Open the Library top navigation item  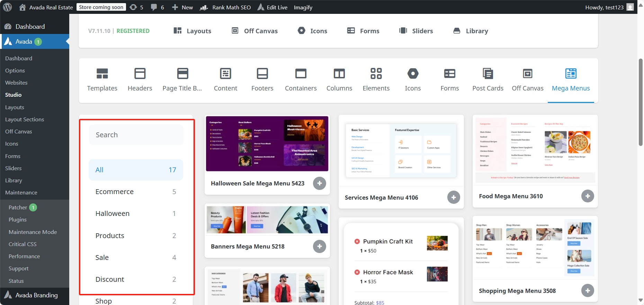471,31
